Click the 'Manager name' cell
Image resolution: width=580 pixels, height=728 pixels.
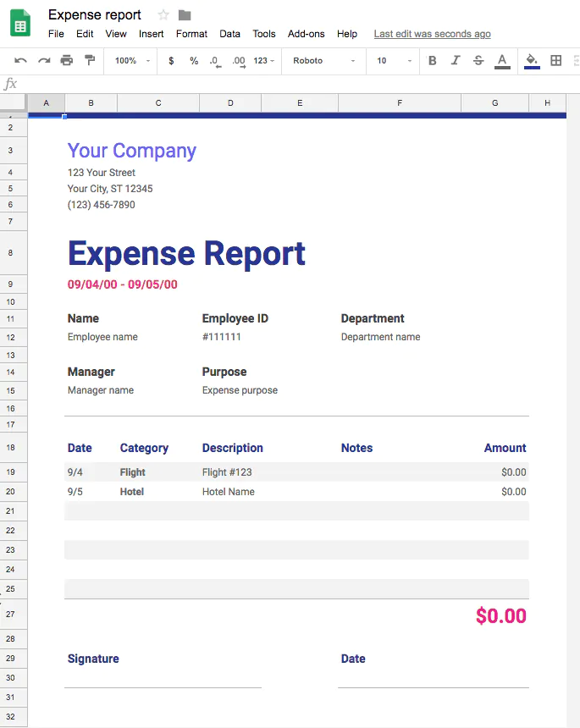(101, 390)
